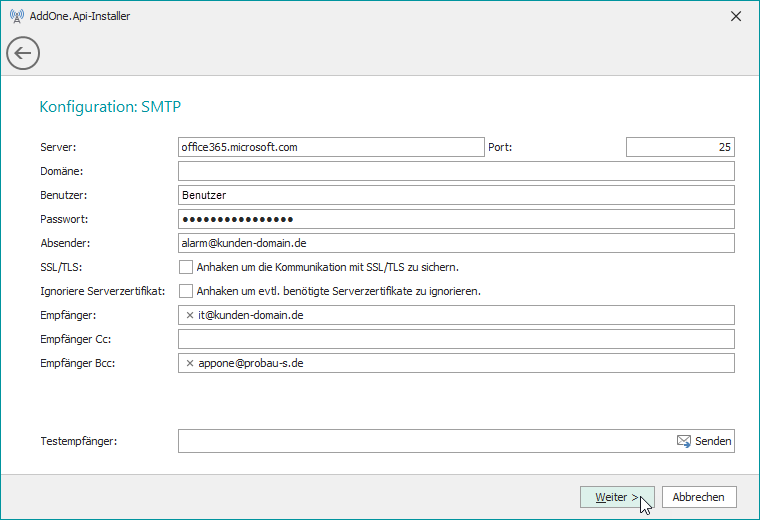Focus the Server input field
The width and height of the screenshot is (760, 520).
[x=331, y=147]
